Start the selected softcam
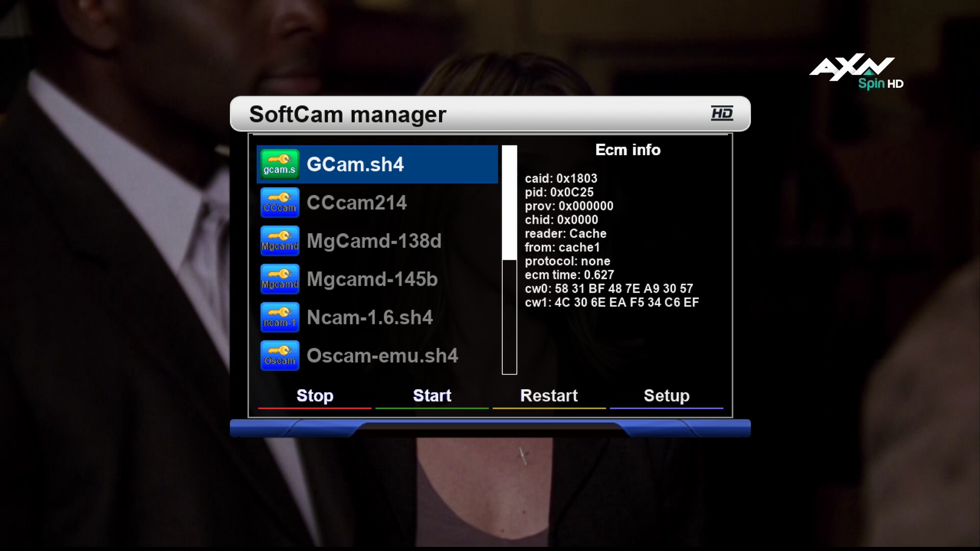This screenshot has height=551, width=980. 432,396
